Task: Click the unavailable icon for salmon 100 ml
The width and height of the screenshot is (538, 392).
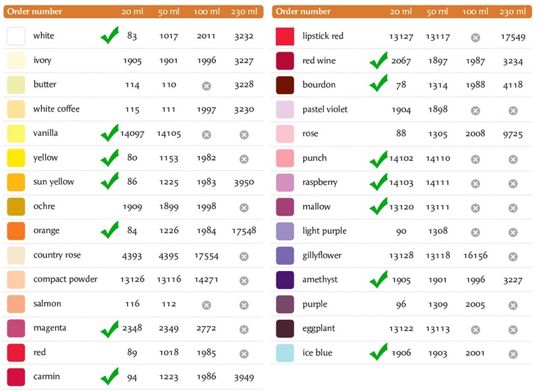Action: pyautogui.click(x=206, y=305)
